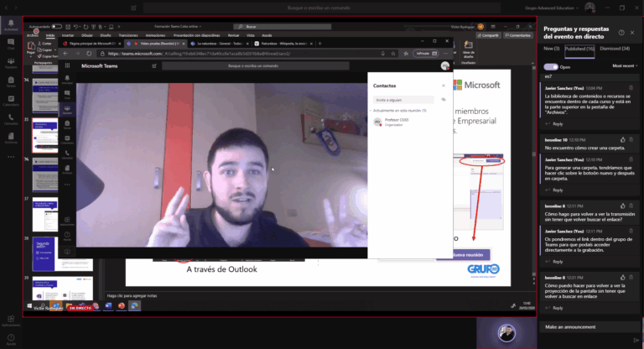Click the browser back arrow in shared screen
Image resolution: width=644 pixels, height=349 pixels.
point(65,54)
